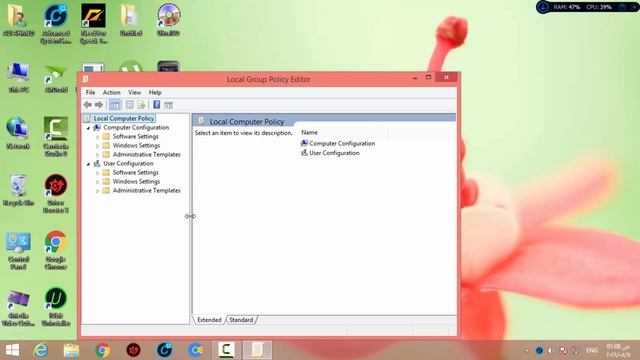Expand Administrative Templates under Computer Configuration
Screen dimensions: 640x360
(98, 155)
